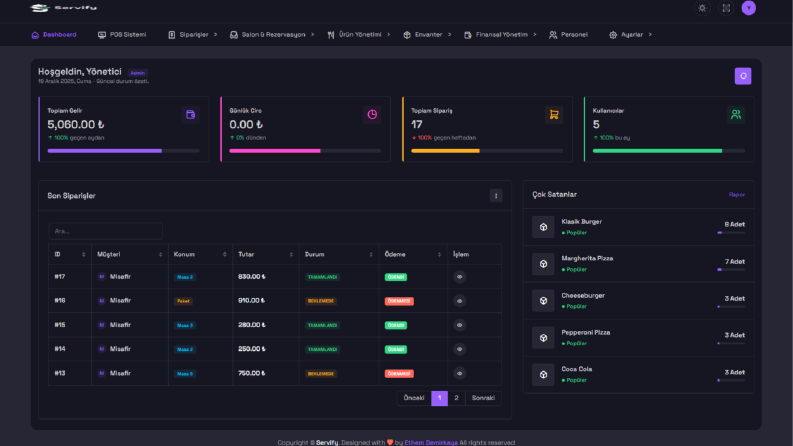Click the Dashboard home icon
Image resolution: width=793 pixels, height=446 pixels.
(x=35, y=35)
